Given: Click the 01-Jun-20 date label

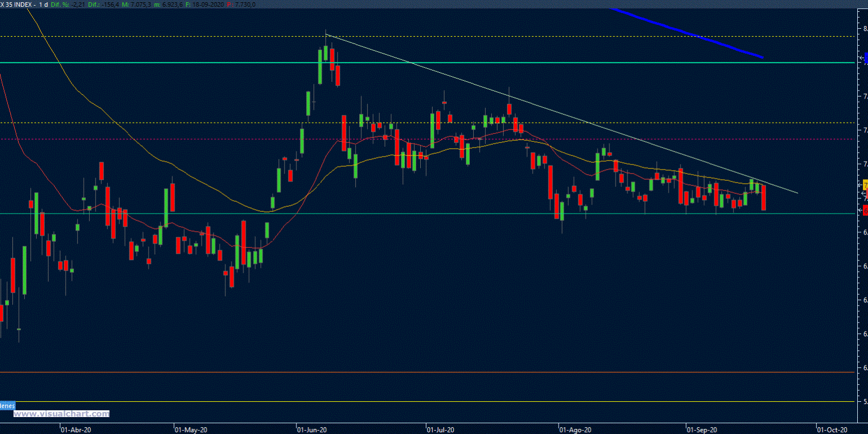Looking at the screenshot, I should point(312,429).
